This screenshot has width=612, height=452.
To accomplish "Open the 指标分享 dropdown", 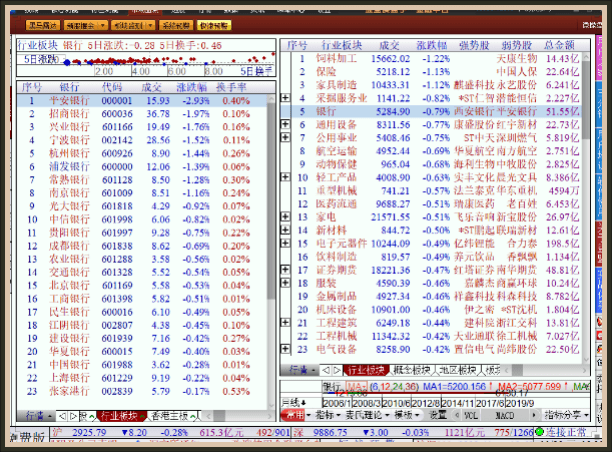I will [566, 415].
